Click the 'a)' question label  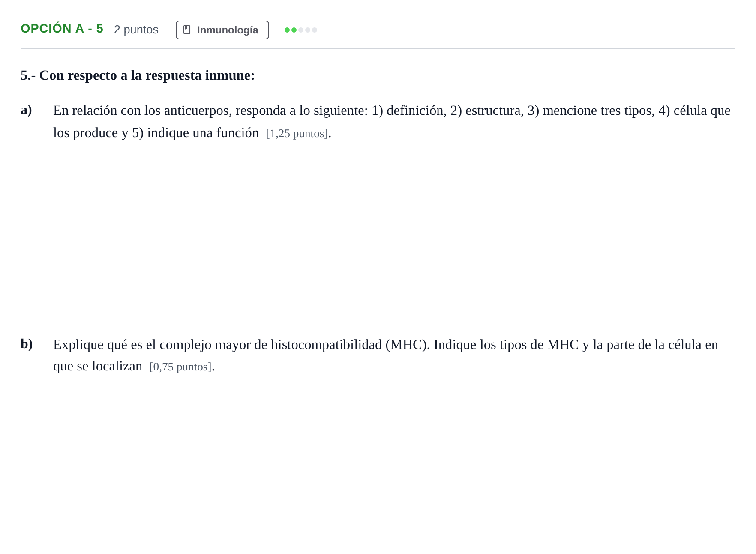point(26,110)
